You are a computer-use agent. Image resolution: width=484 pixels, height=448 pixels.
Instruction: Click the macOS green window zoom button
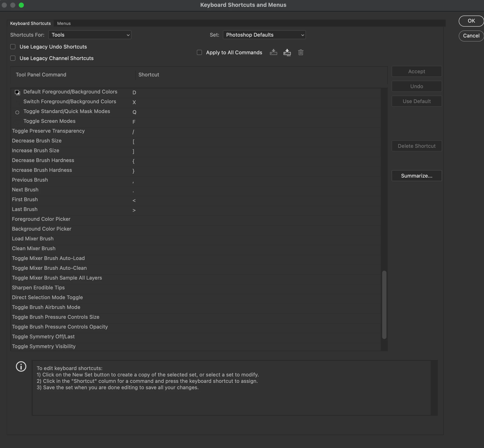pos(21,5)
